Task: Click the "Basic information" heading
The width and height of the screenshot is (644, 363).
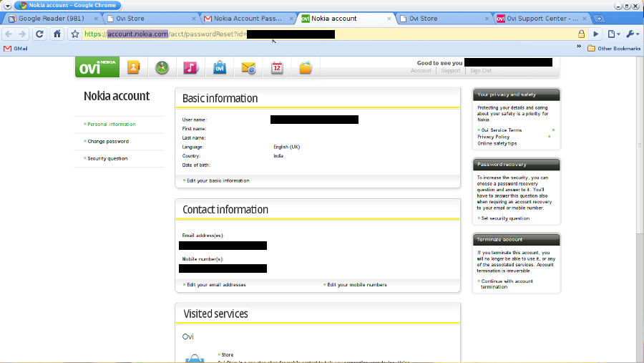Action: 220,99
